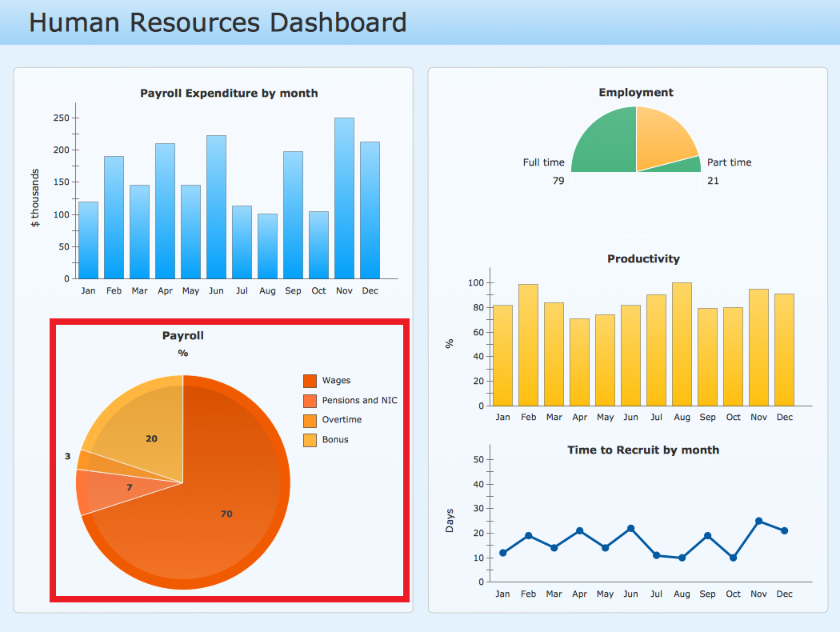Viewport: 840px width, 632px height.
Task: Click the August bar in Payroll Expenditure chart
Action: coord(267,246)
